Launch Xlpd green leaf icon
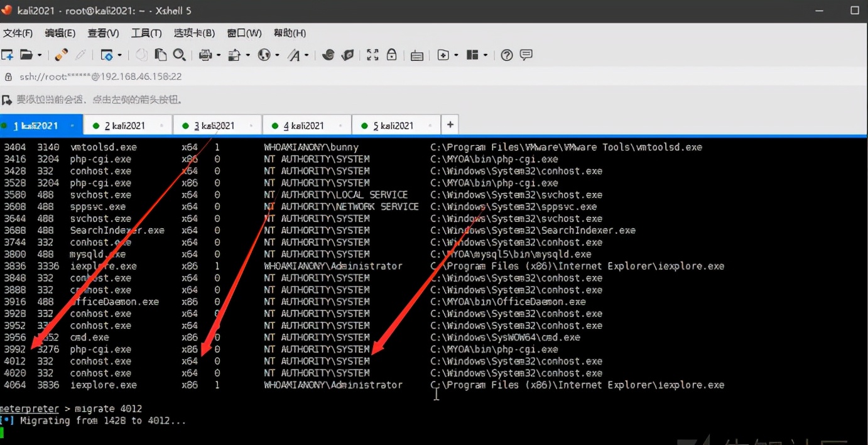868x445 pixels. [347, 55]
